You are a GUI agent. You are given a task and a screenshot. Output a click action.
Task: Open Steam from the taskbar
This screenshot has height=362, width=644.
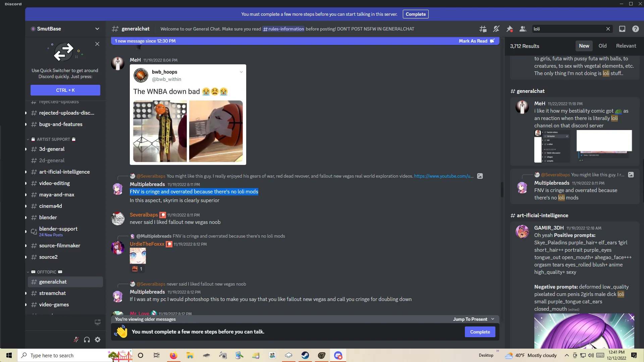(305, 355)
